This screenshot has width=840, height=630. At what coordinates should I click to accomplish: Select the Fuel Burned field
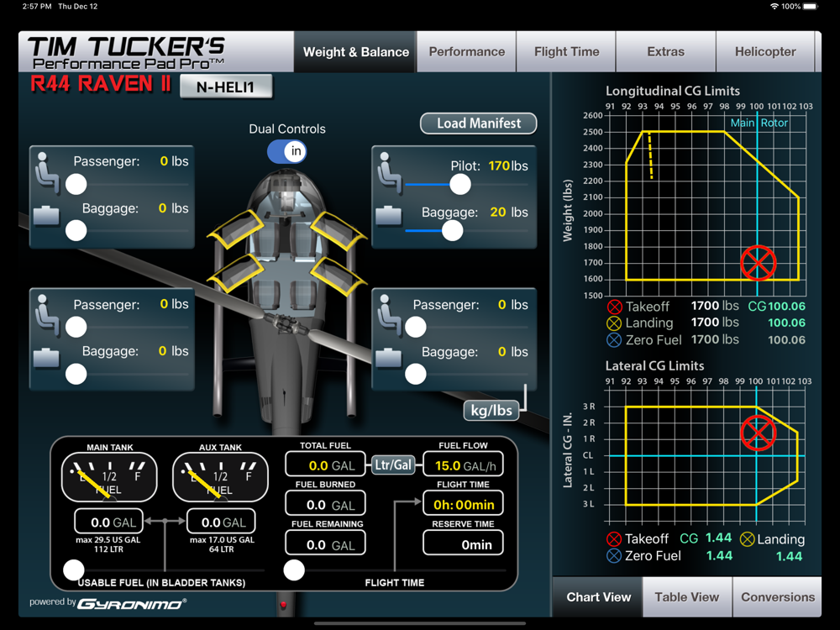point(325,504)
